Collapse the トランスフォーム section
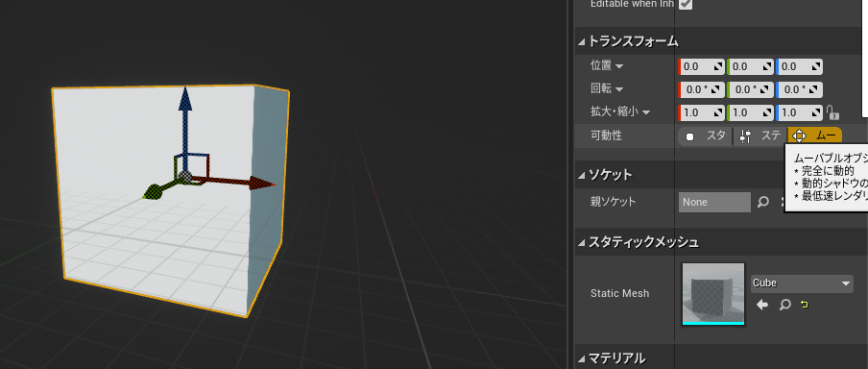 pos(581,42)
